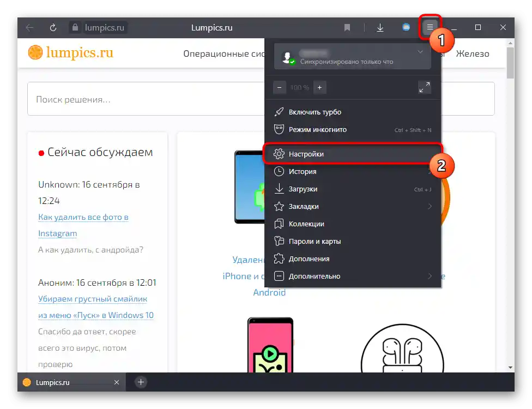Click the scrollbar up arrow
The image size is (532, 409).
(510, 43)
